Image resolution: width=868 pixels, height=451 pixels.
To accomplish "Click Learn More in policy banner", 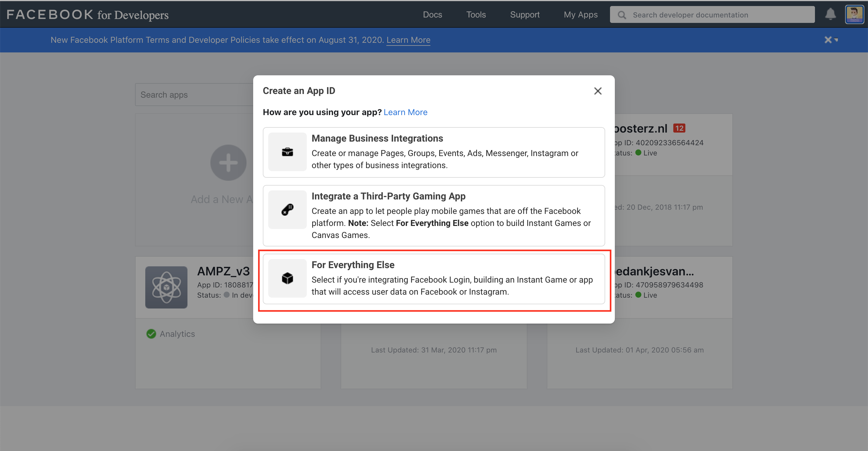I will pos(408,40).
